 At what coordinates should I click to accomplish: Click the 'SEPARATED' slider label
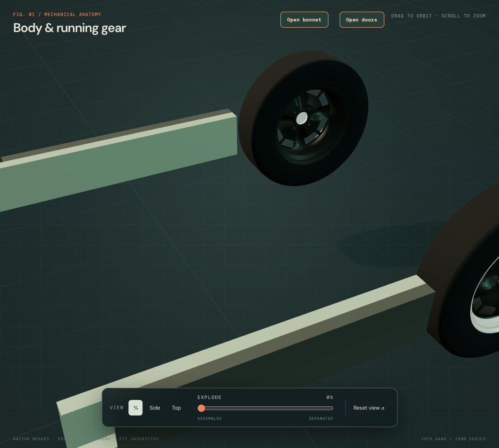pos(321,418)
